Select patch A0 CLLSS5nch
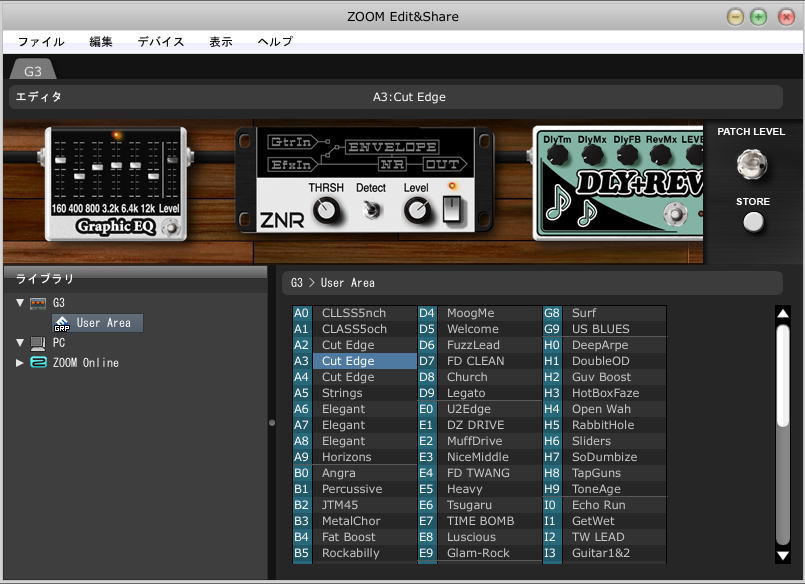805x584 pixels. [x=354, y=313]
